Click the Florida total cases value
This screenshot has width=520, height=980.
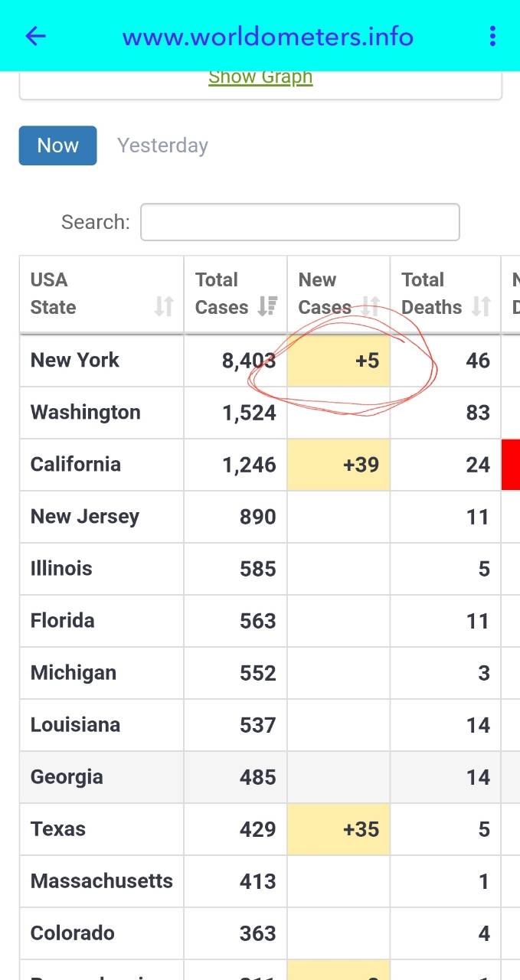click(x=257, y=621)
